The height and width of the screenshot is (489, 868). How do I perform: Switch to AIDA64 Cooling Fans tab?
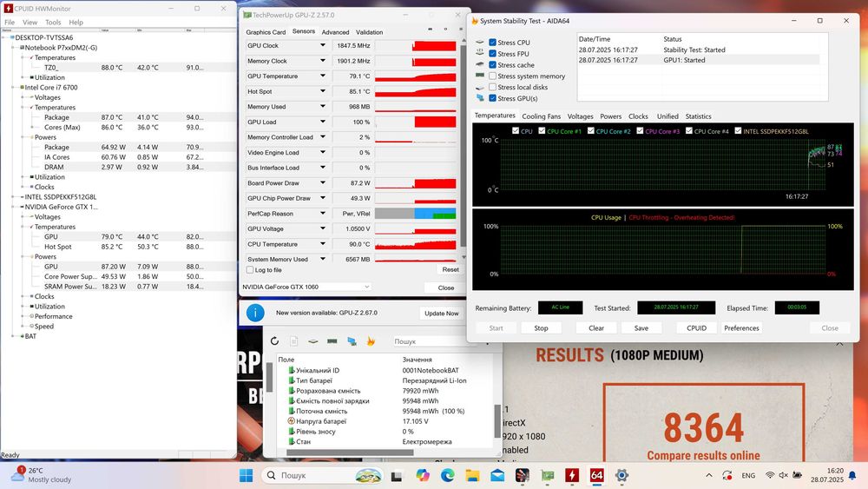coord(541,116)
